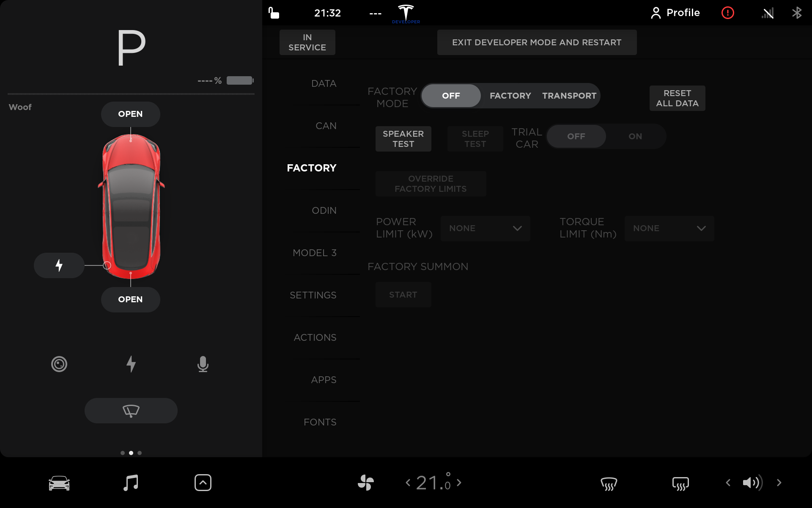Select TRANSPORT data mode
The width and height of the screenshot is (812, 508).
(569, 95)
